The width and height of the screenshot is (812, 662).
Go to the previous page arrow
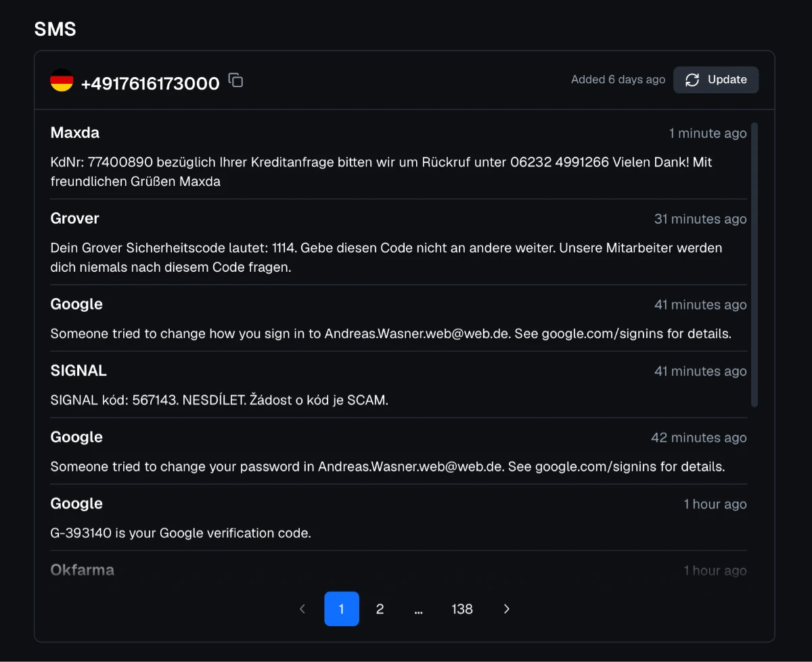(x=302, y=609)
